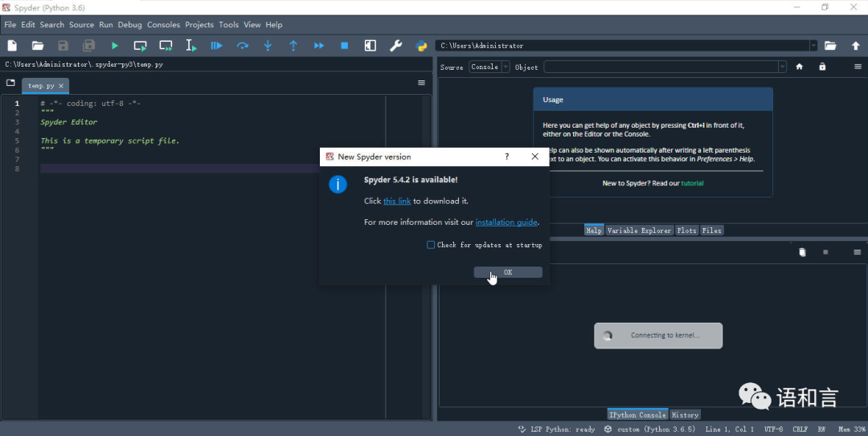Click the debugger step over icon
Viewport: 868px width, 436px height.
(x=243, y=46)
